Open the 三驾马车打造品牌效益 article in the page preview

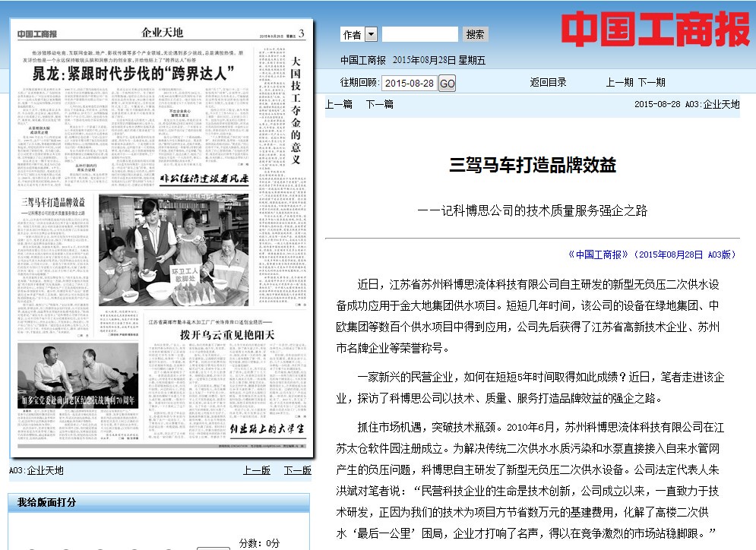pyautogui.click(x=53, y=203)
